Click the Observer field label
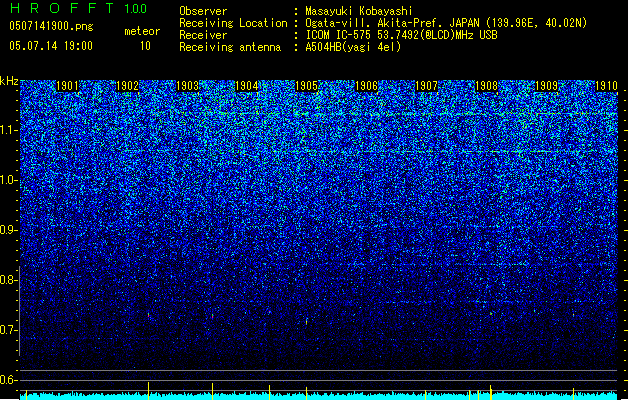The width and height of the screenshot is (629, 400). click(x=203, y=11)
